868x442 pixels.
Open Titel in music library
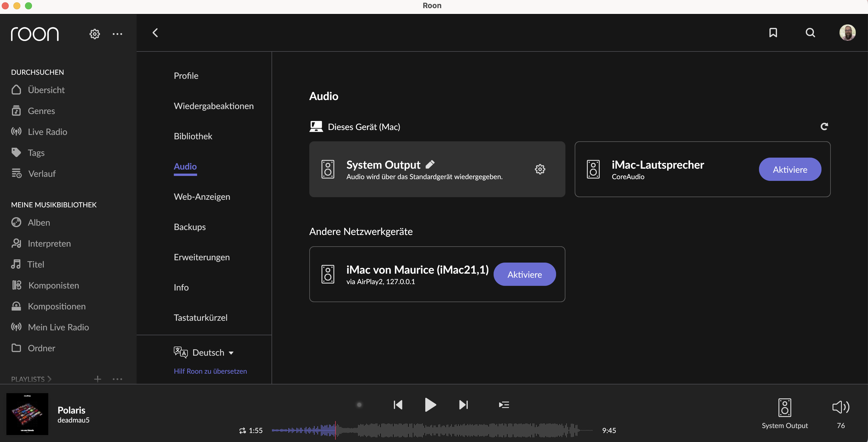coord(28,264)
